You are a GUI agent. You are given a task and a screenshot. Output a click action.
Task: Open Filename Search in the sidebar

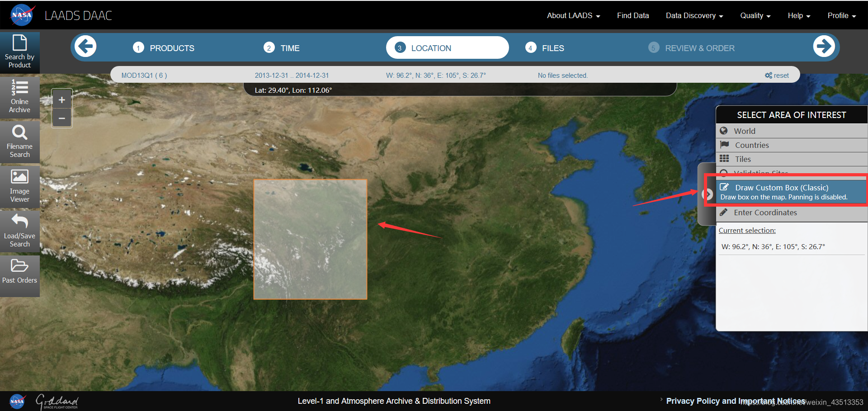click(20, 142)
